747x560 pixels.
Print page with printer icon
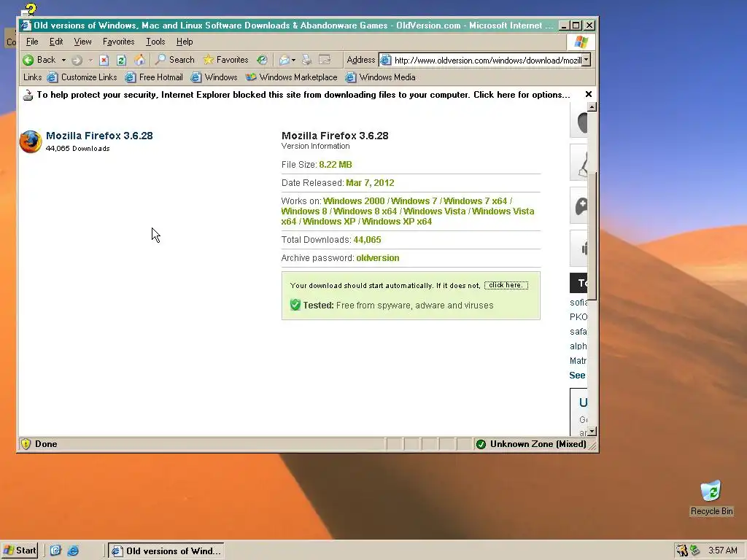tap(306, 60)
